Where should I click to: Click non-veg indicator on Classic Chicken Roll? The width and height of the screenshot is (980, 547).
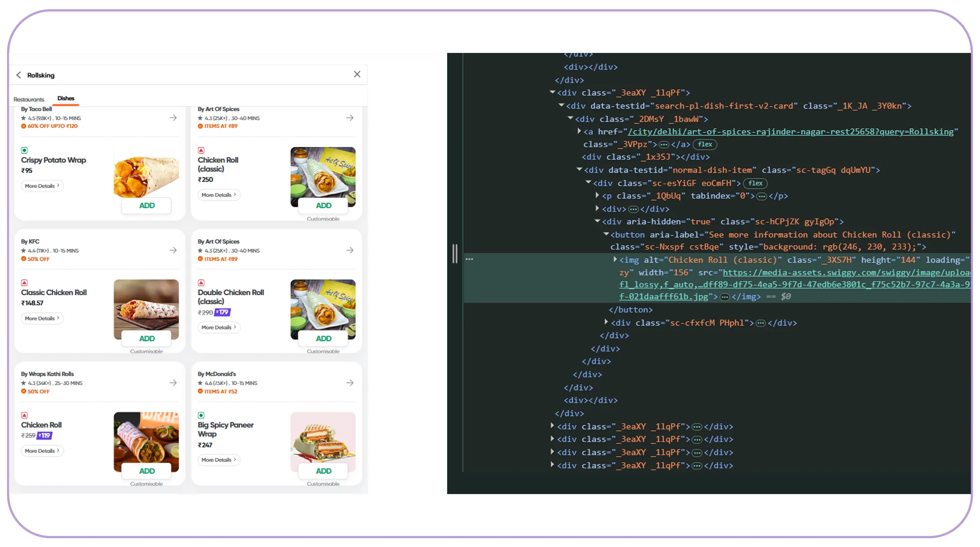click(24, 283)
